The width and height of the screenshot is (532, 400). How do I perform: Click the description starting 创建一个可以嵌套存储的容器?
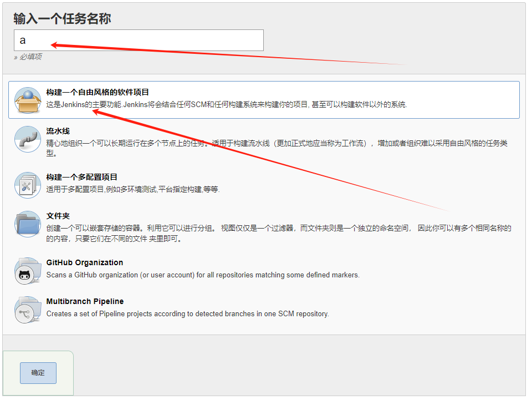[x=279, y=233]
